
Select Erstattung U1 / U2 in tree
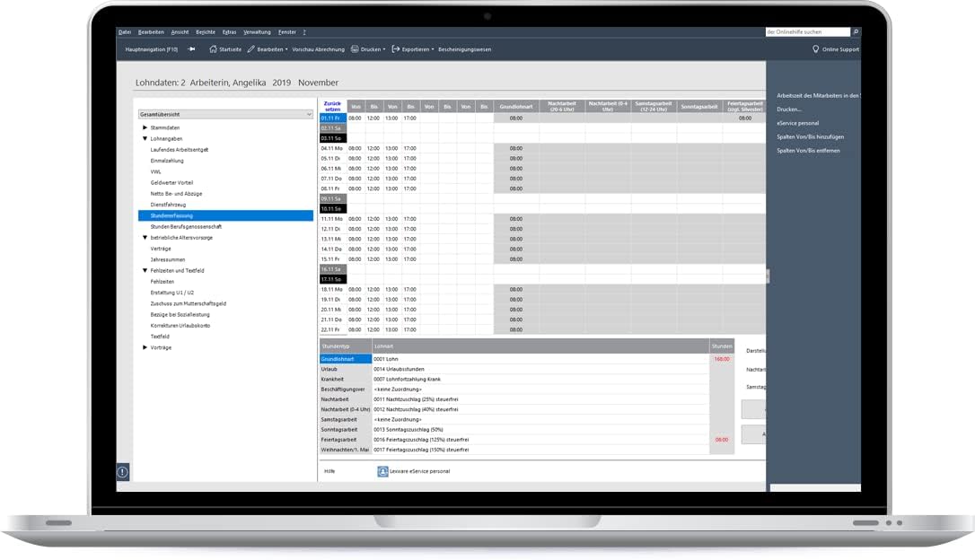pyautogui.click(x=172, y=293)
